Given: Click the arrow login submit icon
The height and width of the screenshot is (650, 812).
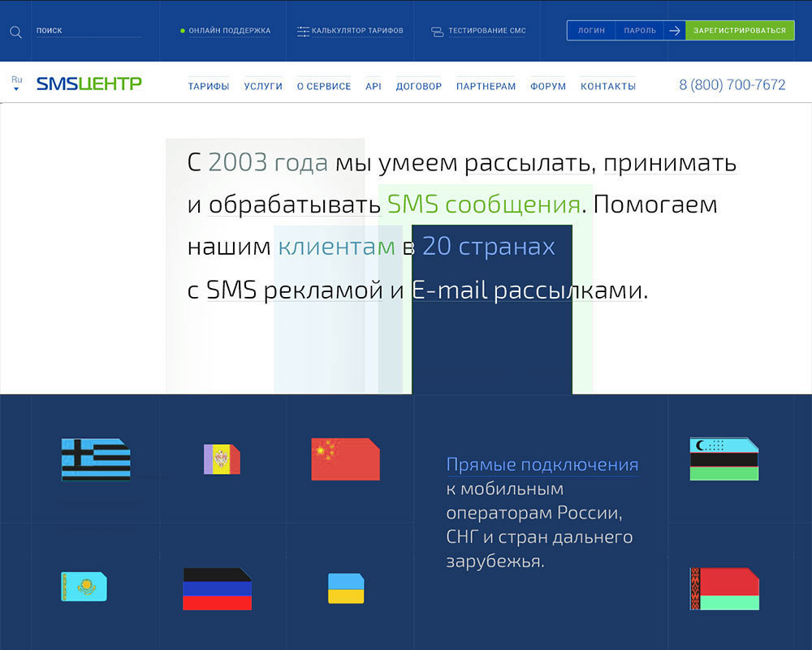Looking at the screenshot, I should 674,31.
